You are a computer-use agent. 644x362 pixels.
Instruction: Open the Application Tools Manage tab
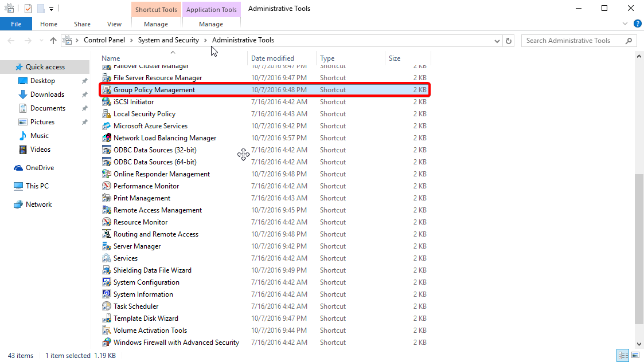pos(210,24)
